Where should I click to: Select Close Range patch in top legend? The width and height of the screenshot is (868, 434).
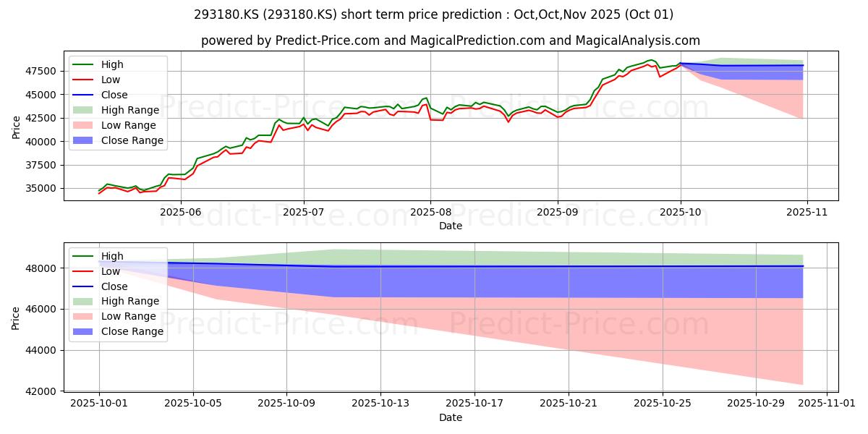(x=85, y=140)
